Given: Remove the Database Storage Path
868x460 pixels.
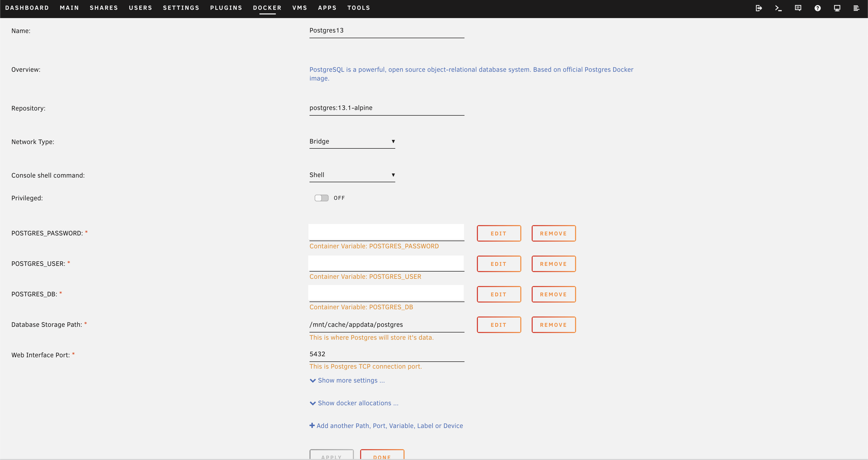Looking at the screenshot, I should coord(554,325).
